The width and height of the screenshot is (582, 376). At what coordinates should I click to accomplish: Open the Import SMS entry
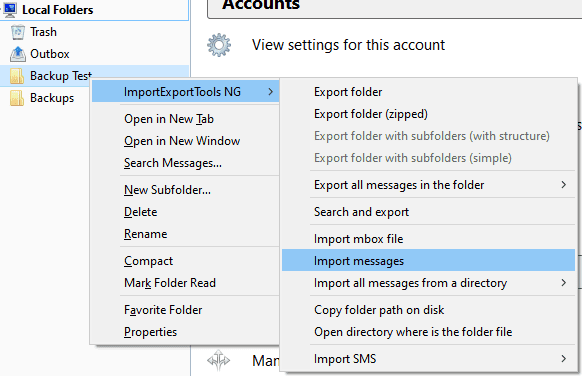pos(428,359)
